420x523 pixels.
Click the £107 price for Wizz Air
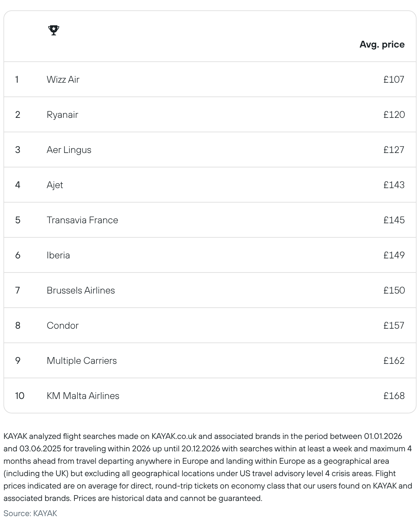394,80
